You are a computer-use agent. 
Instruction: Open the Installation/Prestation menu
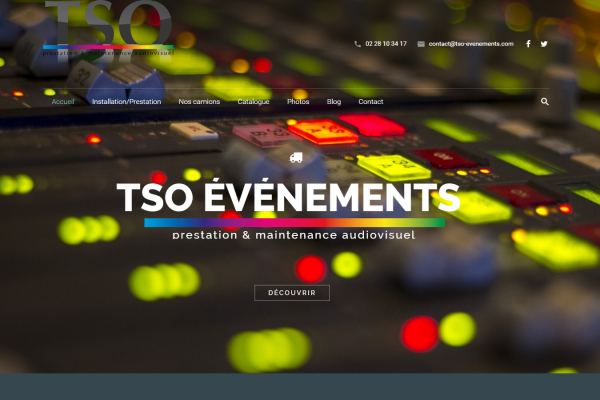(x=126, y=102)
